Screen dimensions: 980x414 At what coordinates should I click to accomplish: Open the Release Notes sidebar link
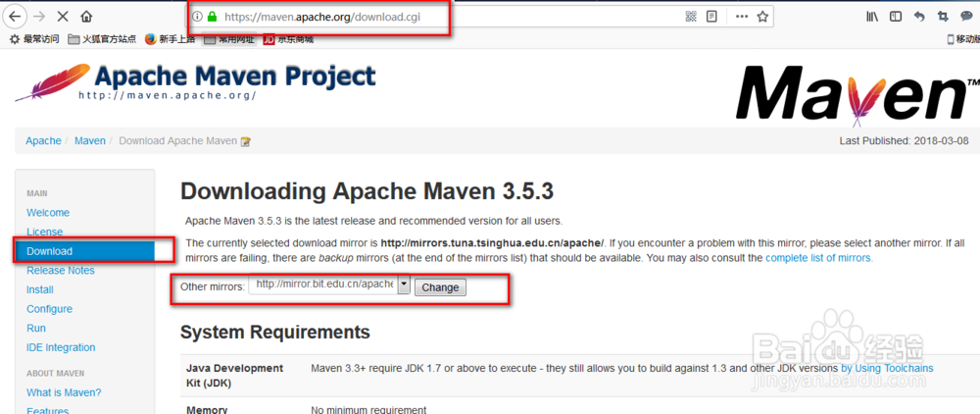(x=61, y=270)
